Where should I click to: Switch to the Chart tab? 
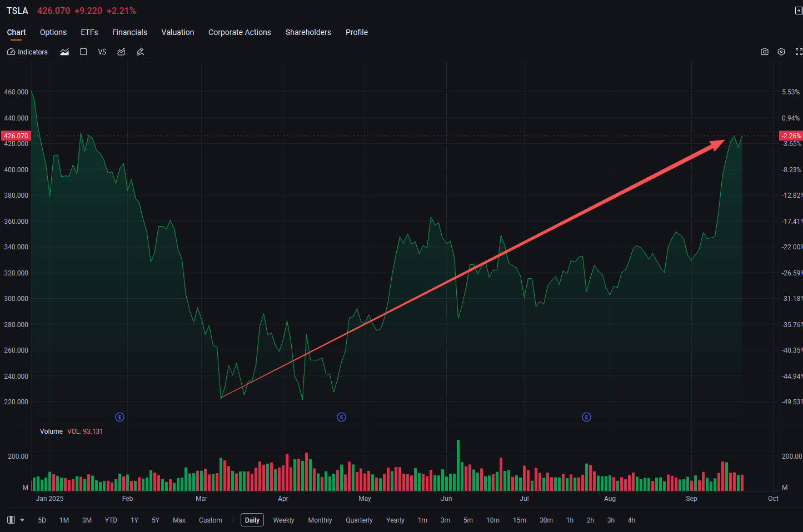(x=17, y=32)
